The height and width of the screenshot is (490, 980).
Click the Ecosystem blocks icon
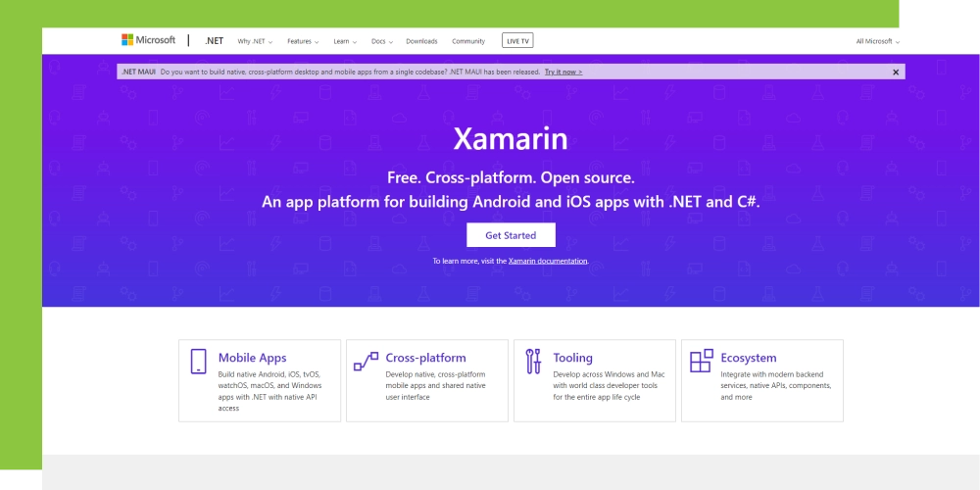pyautogui.click(x=702, y=361)
